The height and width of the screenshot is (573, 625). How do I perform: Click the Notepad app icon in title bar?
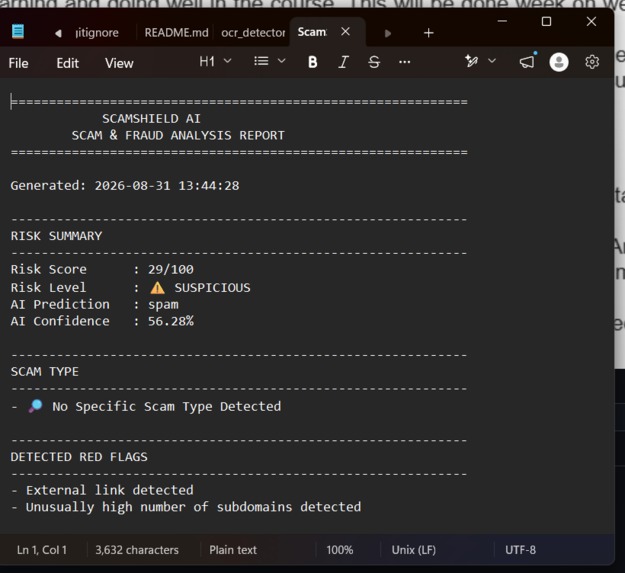tap(18, 31)
